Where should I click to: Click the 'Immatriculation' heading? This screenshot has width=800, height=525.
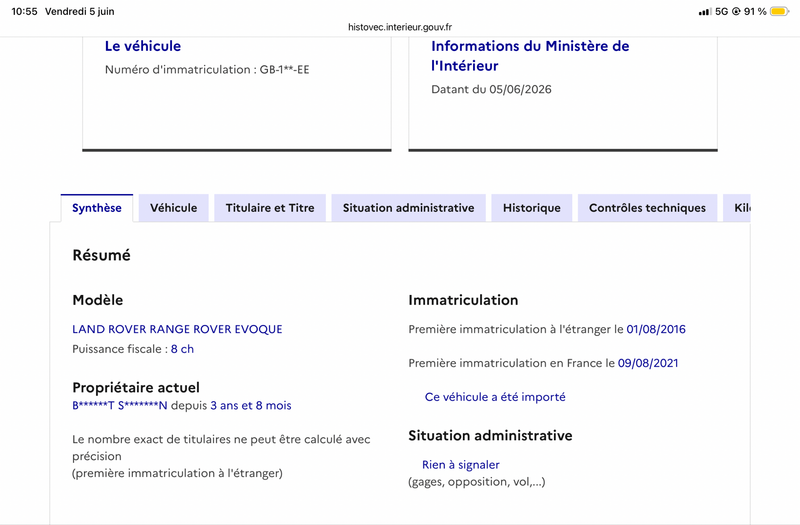click(463, 300)
